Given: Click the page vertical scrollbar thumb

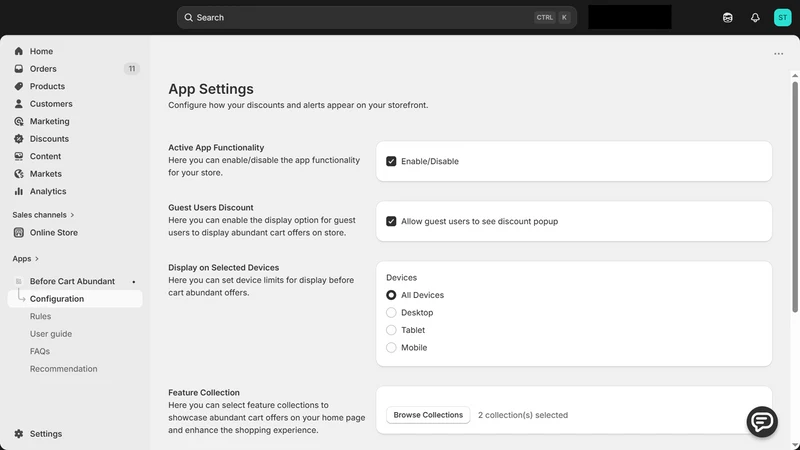Looking at the screenshot, I should (795, 196).
